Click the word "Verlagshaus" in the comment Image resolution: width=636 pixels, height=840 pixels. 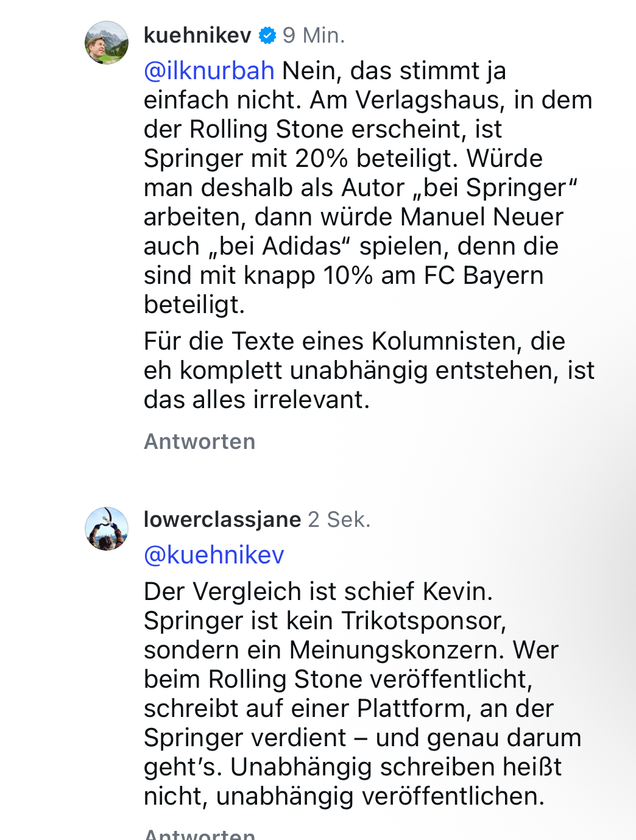[429, 100]
